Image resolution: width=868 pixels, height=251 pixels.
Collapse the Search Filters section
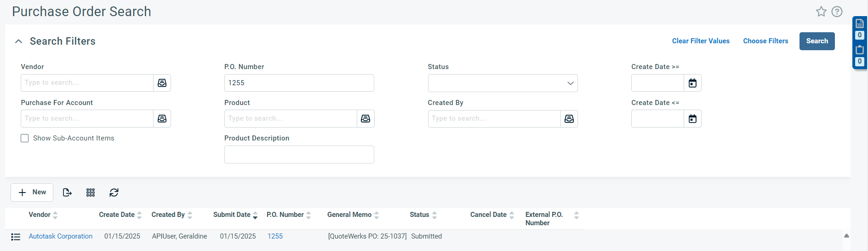[x=18, y=41]
